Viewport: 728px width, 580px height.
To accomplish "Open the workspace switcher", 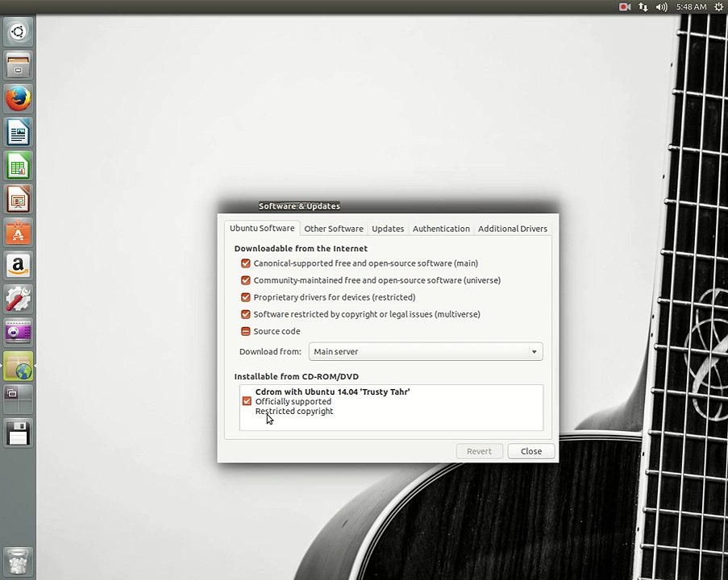I will (18, 399).
